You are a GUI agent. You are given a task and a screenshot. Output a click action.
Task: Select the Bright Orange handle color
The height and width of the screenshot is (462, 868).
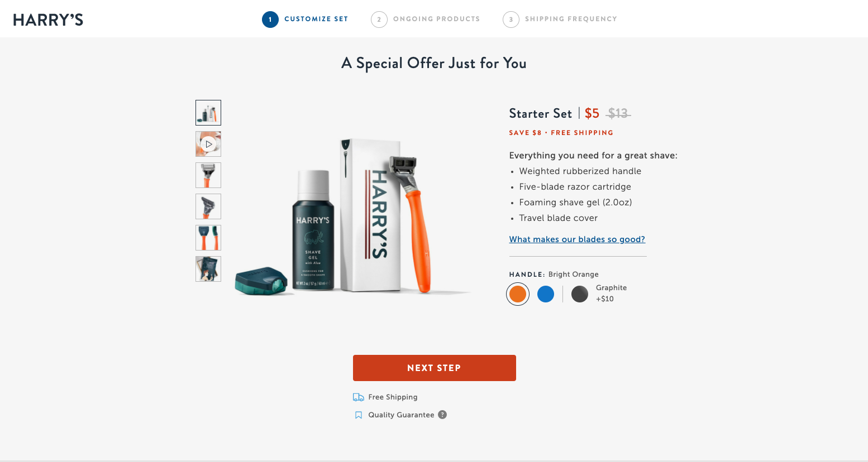[518, 294]
